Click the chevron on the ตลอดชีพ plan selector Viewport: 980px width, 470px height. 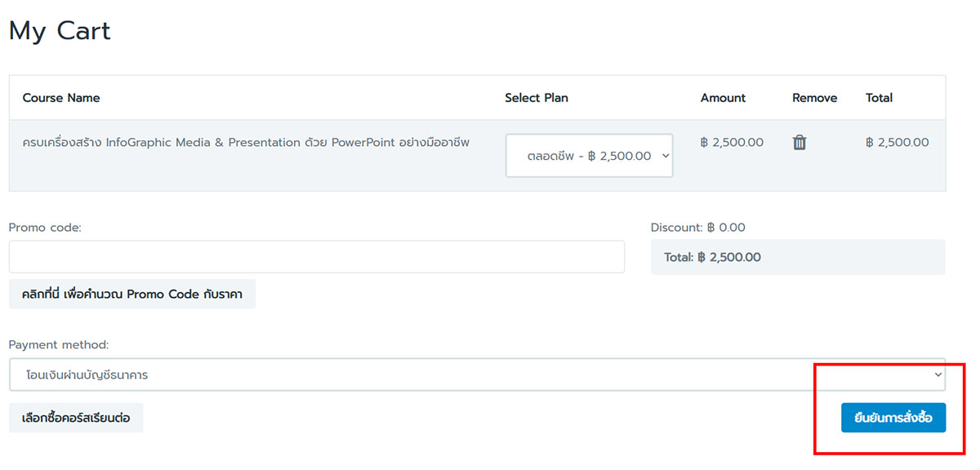665,156
